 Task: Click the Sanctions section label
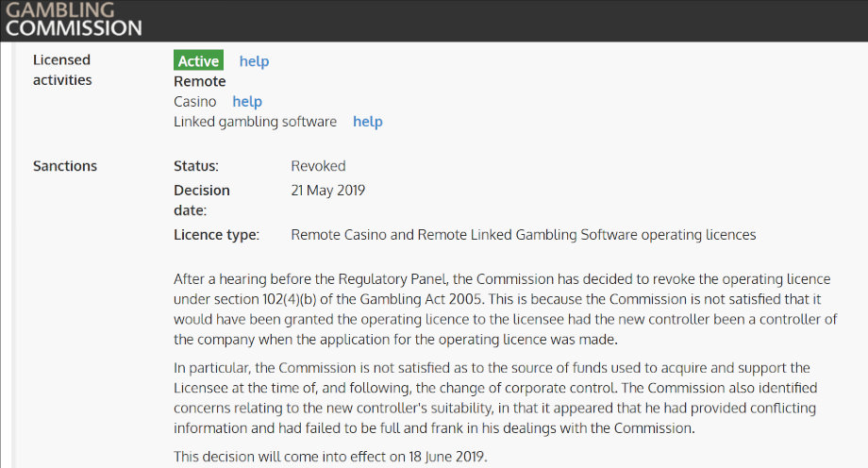coord(65,166)
